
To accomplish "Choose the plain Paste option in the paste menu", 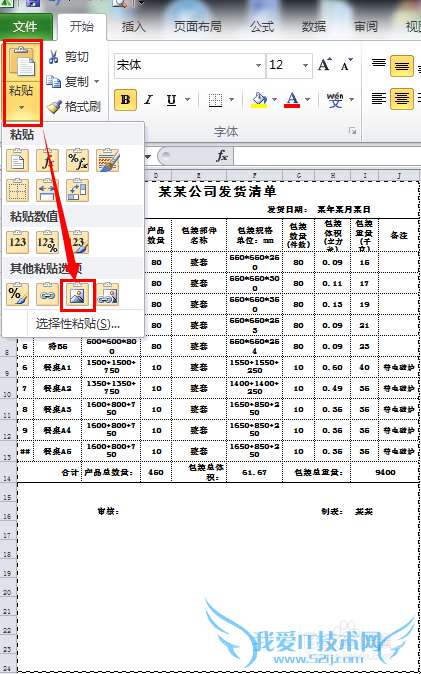I will [18, 160].
